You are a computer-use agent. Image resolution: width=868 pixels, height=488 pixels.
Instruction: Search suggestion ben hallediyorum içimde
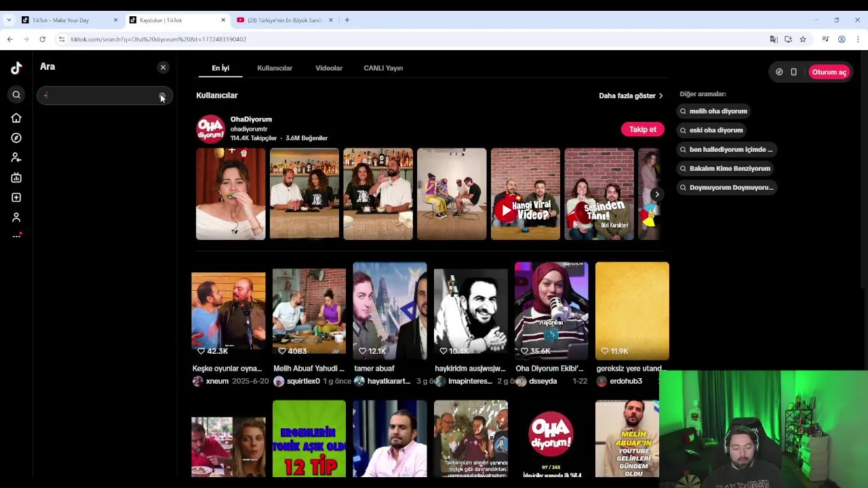click(x=726, y=149)
